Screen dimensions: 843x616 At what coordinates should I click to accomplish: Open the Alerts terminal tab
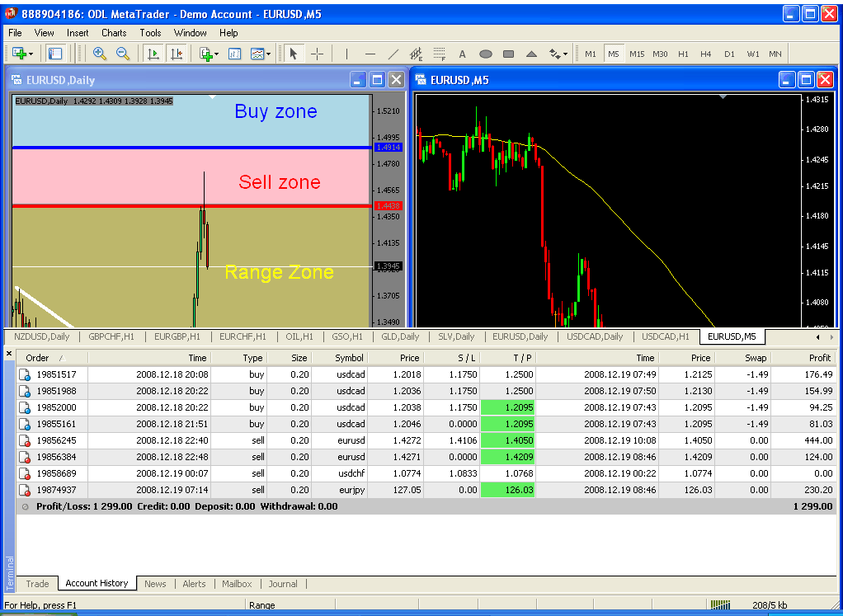(x=194, y=584)
